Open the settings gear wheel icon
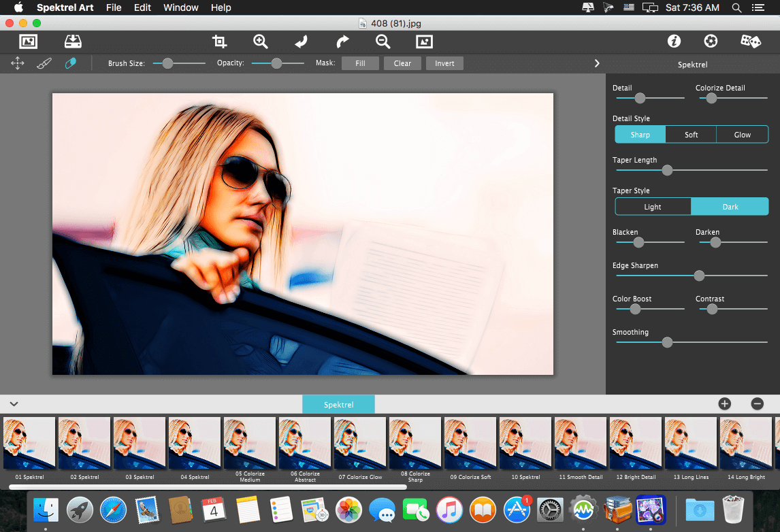This screenshot has height=532, width=780. (x=711, y=41)
